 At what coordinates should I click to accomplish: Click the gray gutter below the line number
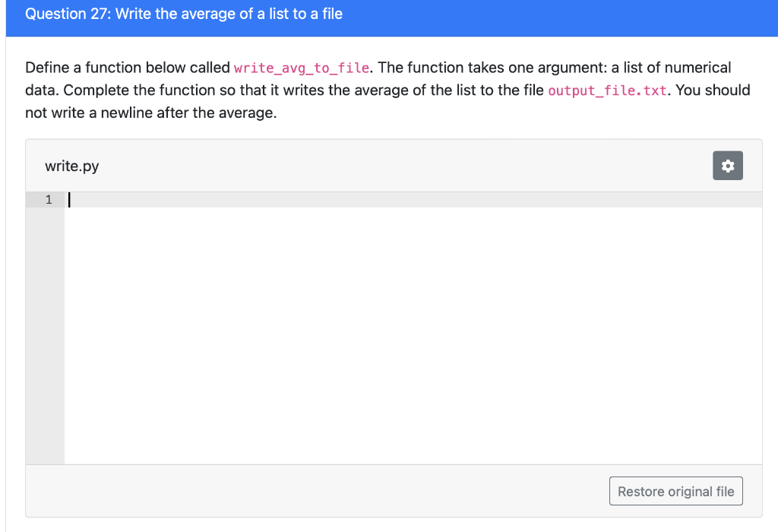pyautogui.click(x=45, y=335)
